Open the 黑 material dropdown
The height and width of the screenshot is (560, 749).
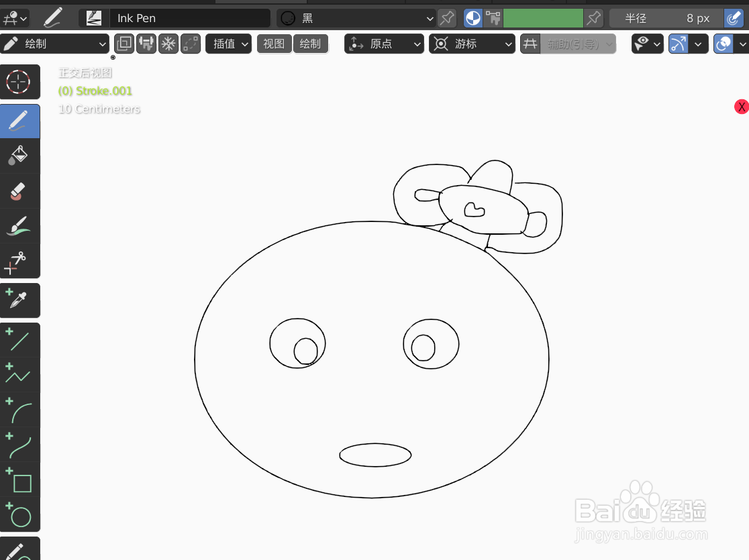356,18
